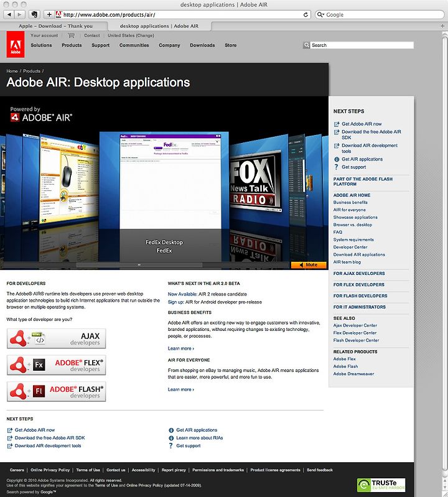Click the site search magnifier icon

(x=306, y=45)
